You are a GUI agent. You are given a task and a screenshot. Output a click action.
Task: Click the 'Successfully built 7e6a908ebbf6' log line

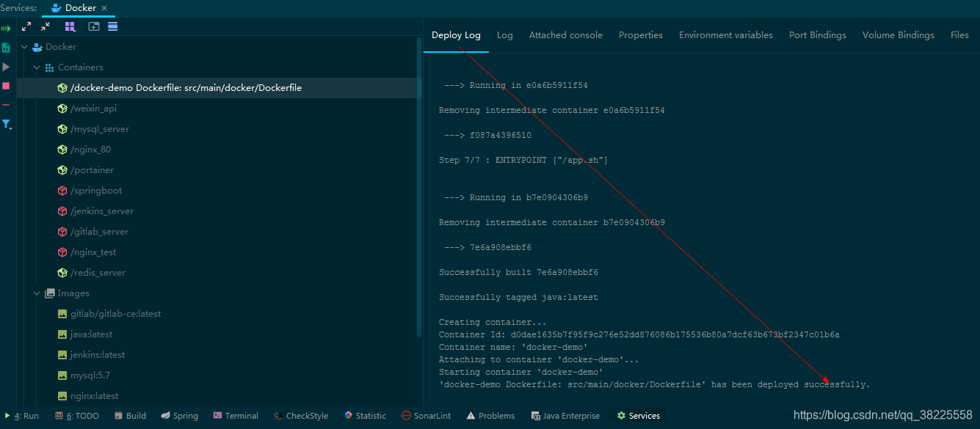(x=518, y=273)
